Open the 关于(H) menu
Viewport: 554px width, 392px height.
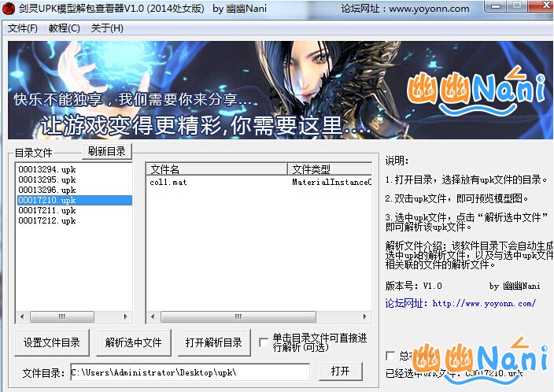[x=107, y=28]
